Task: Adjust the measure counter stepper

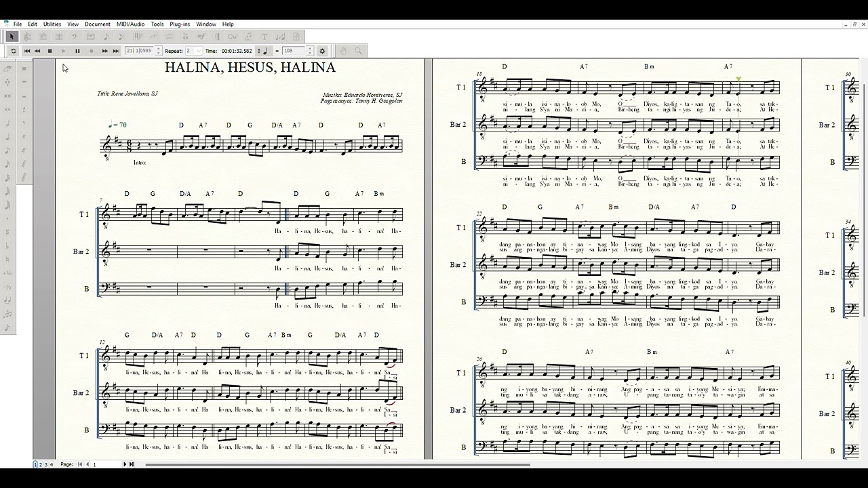Action: (159, 51)
